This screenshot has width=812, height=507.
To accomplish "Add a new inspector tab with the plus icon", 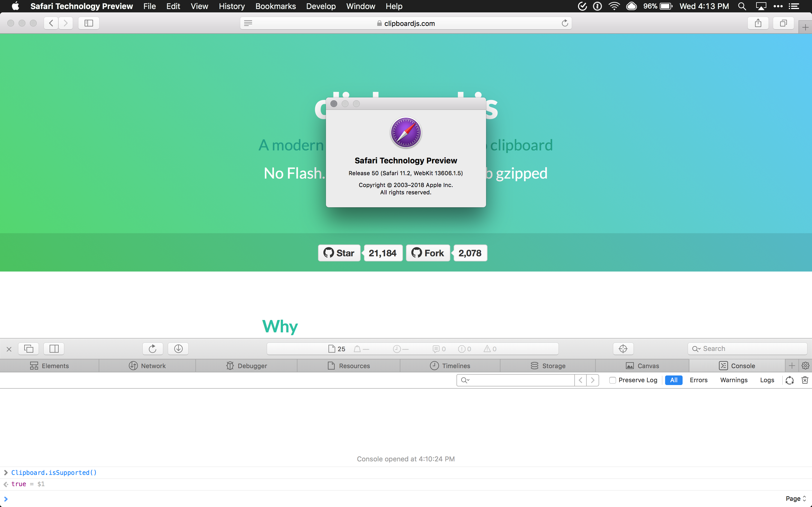I will point(792,366).
